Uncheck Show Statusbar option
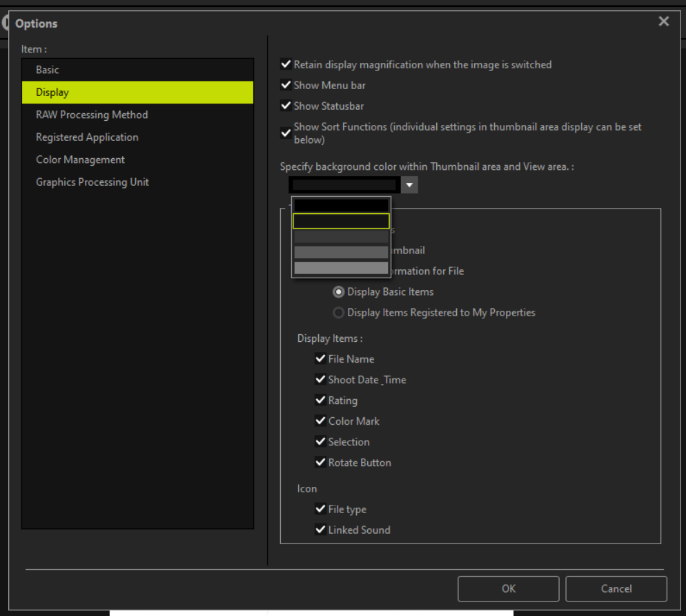 pyautogui.click(x=286, y=106)
